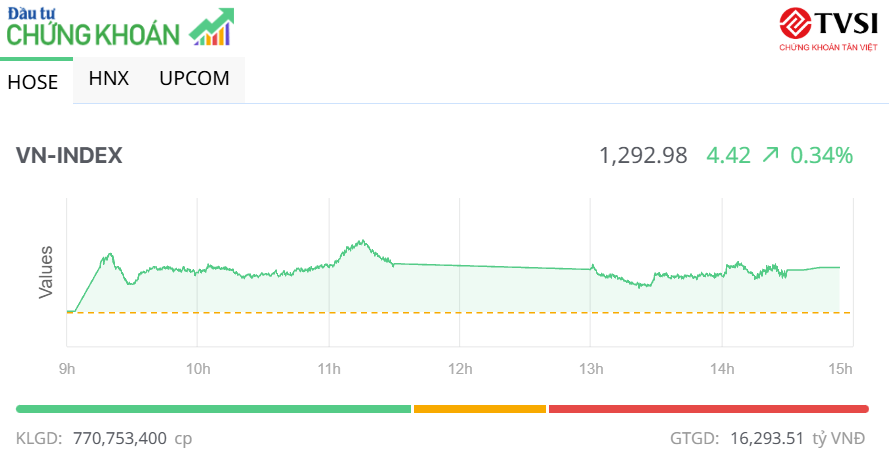Click the green up-right arrow beside 4.42
This screenshot has height=470, width=889.
(770, 155)
